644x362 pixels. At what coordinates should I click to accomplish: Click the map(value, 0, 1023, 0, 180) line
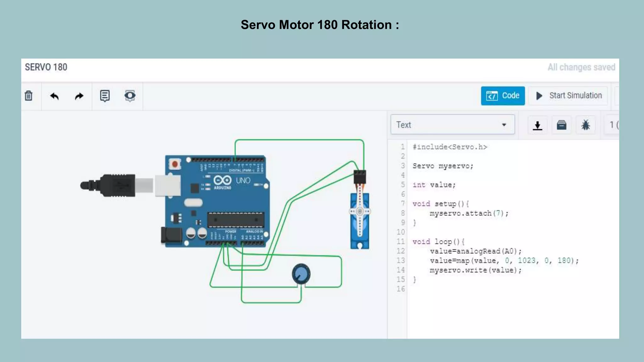[x=504, y=261]
